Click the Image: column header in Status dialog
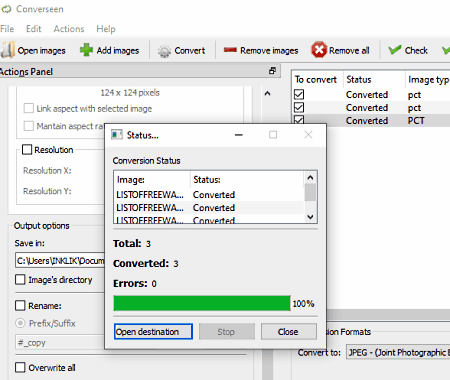This screenshot has width=450, height=380. click(x=152, y=180)
